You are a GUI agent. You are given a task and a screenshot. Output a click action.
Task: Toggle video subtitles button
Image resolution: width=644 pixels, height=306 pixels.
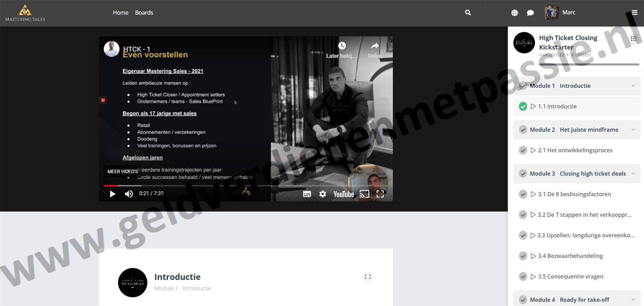click(307, 194)
